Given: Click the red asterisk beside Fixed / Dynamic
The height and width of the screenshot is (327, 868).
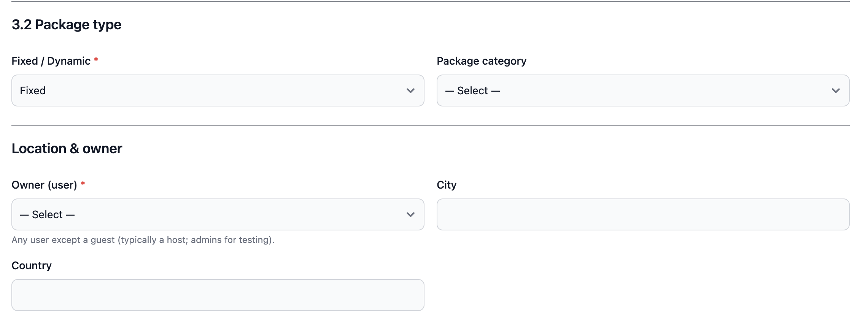Looking at the screenshot, I should point(96,60).
